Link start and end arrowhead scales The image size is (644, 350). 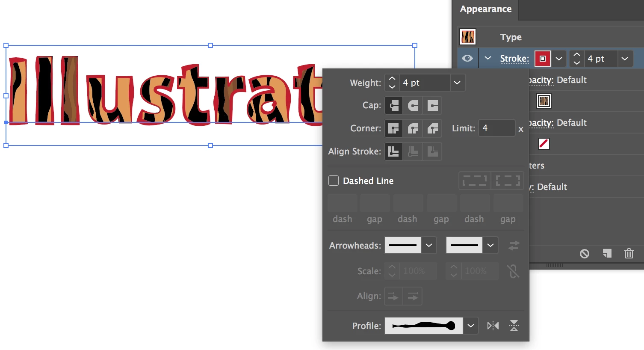tap(513, 271)
